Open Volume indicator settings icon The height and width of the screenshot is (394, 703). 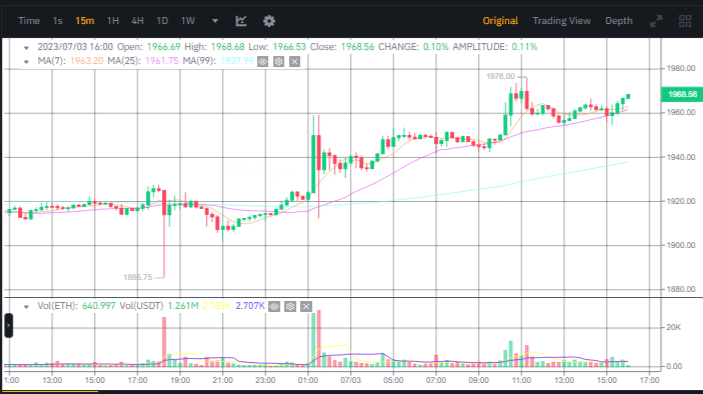(x=290, y=306)
